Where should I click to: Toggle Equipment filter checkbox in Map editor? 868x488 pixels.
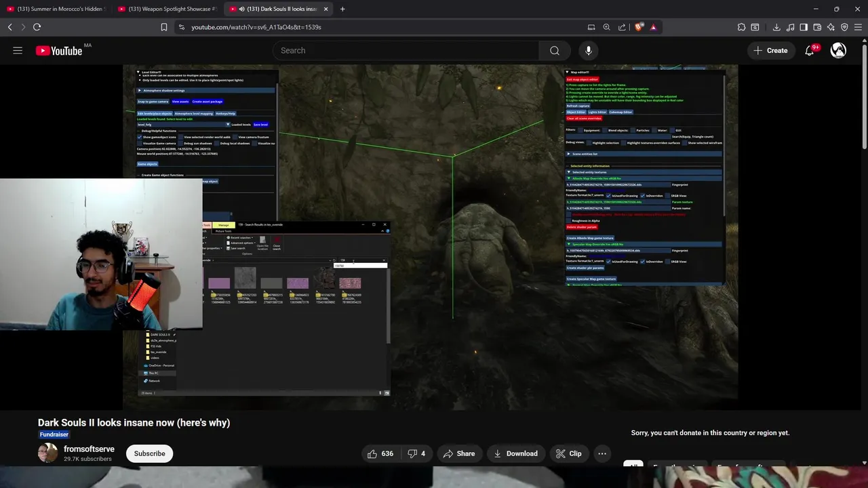(x=580, y=130)
